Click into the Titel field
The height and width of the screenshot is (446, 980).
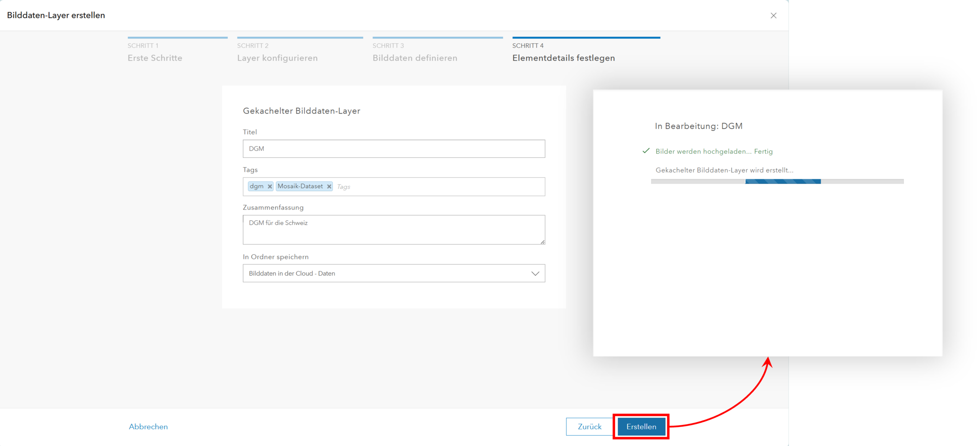[394, 149]
